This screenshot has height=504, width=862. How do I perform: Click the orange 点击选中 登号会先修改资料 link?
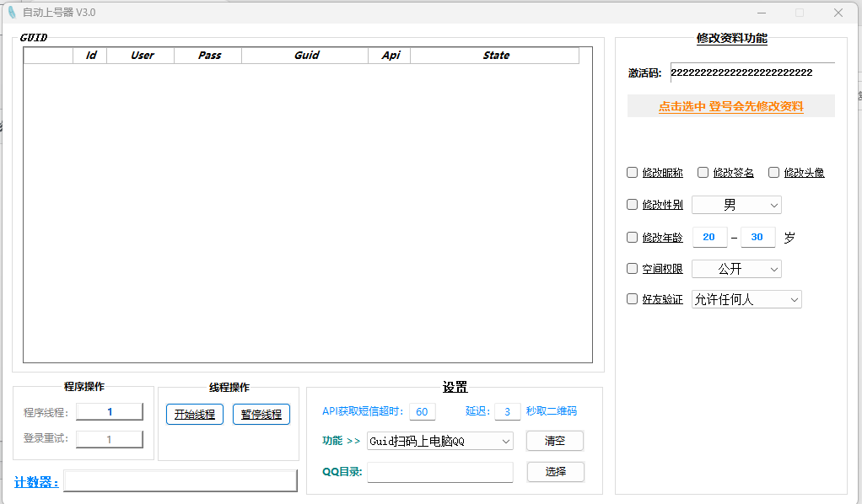click(730, 106)
